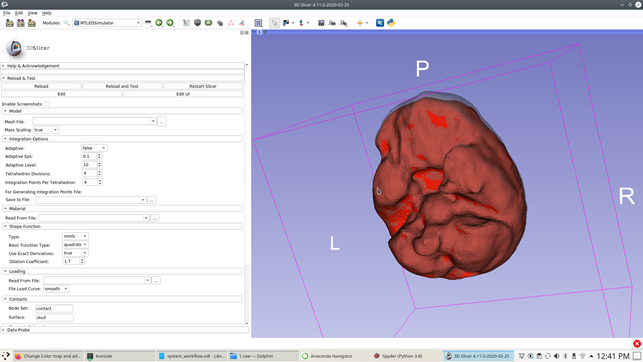Switch to the Markups module icon

[x=231, y=23]
